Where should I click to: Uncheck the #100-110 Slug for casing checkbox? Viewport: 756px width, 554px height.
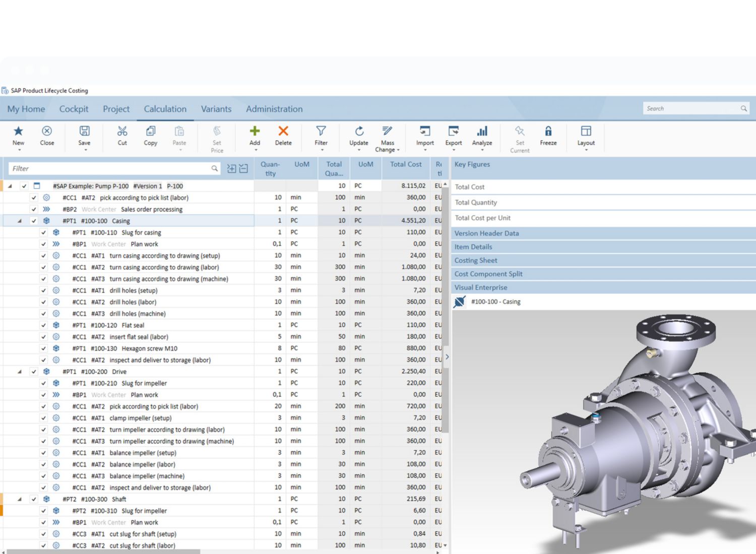[x=43, y=233]
